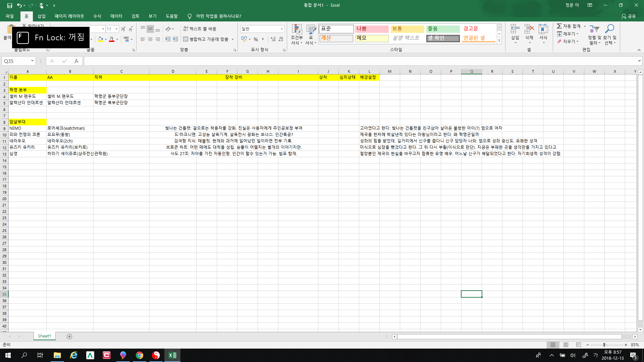
Task: Switch to Page Layout view in status bar
Action: click(566, 345)
